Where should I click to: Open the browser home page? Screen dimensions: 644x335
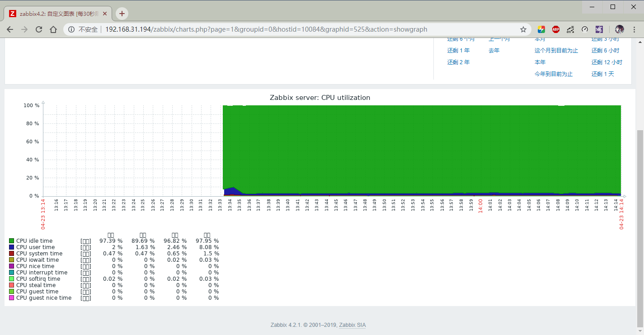(x=53, y=29)
